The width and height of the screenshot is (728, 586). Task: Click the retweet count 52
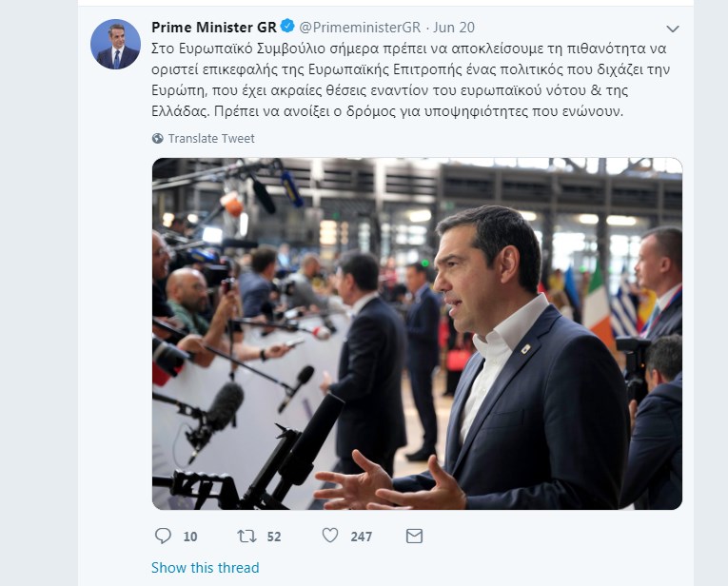pos(274,537)
